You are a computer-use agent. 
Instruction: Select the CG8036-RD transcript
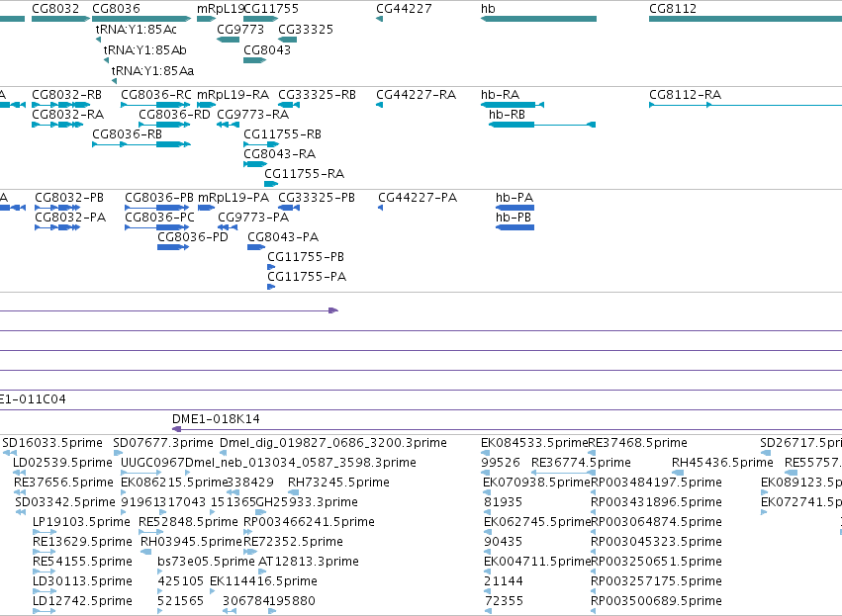coord(164,125)
